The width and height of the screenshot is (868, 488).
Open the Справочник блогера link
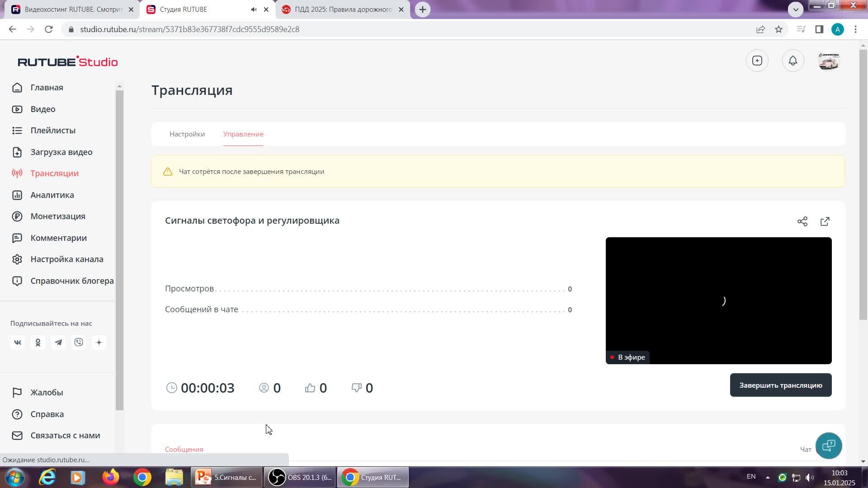72,281
